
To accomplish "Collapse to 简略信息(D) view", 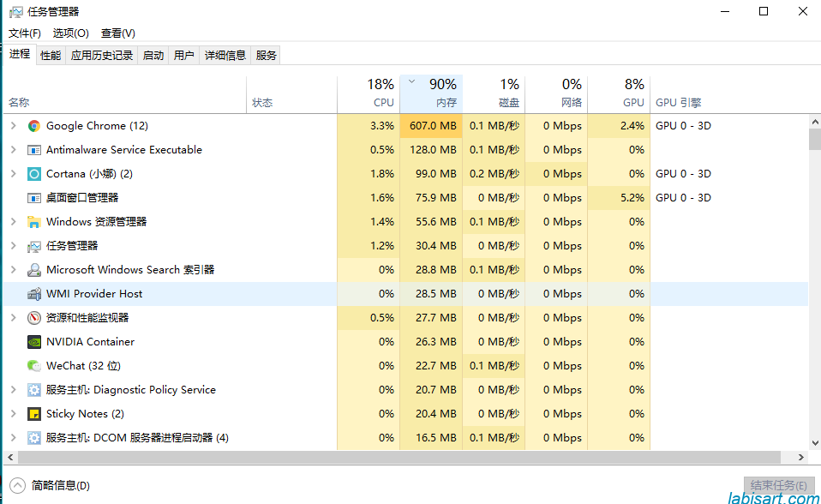I will (50, 486).
